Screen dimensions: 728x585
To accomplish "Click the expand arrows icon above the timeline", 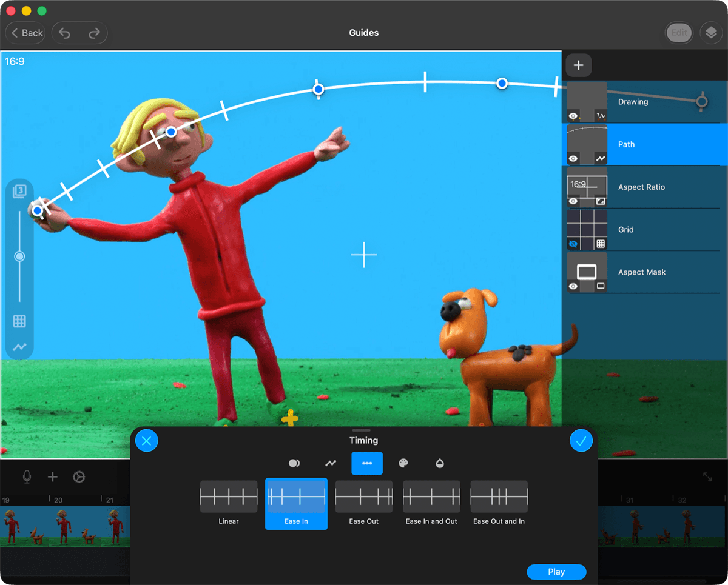I will (707, 477).
